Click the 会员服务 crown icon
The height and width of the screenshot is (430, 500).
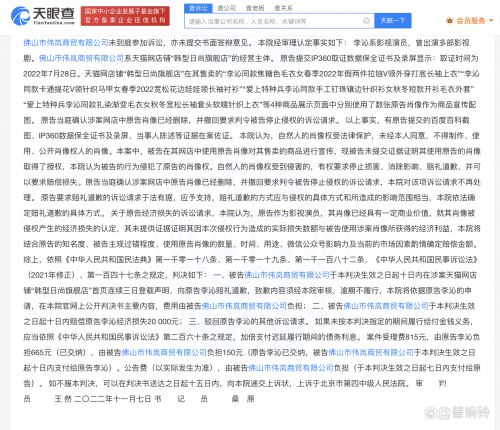449,21
